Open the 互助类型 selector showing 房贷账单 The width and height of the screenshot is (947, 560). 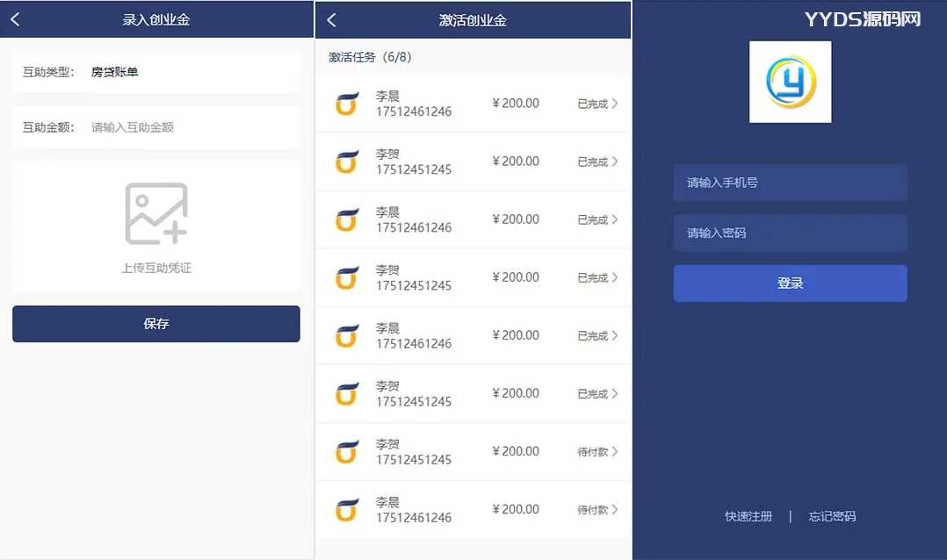[156, 72]
